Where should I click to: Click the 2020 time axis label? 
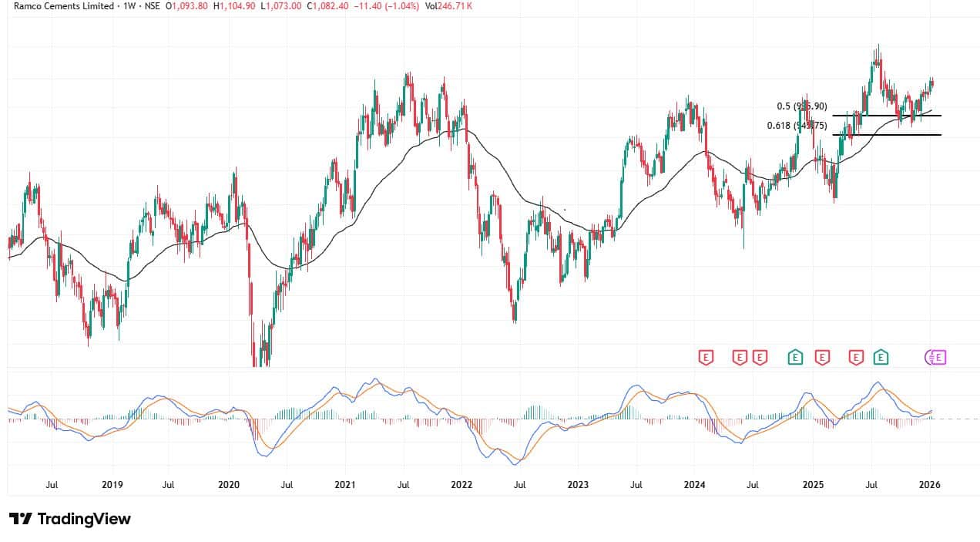pyautogui.click(x=229, y=485)
